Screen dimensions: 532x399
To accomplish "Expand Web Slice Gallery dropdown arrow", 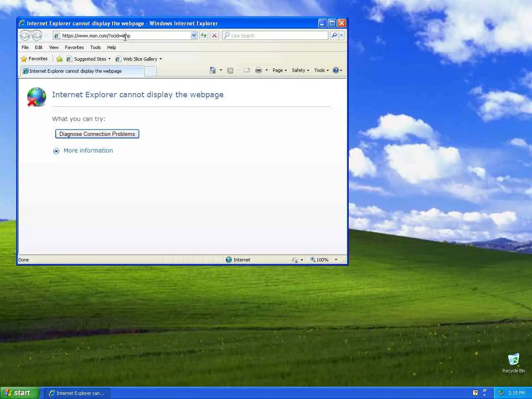I will (160, 59).
